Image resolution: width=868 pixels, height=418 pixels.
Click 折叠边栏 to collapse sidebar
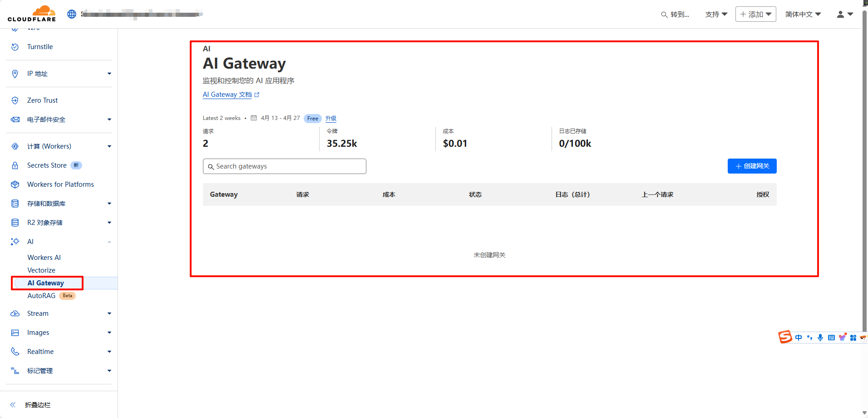(x=38, y=405)
